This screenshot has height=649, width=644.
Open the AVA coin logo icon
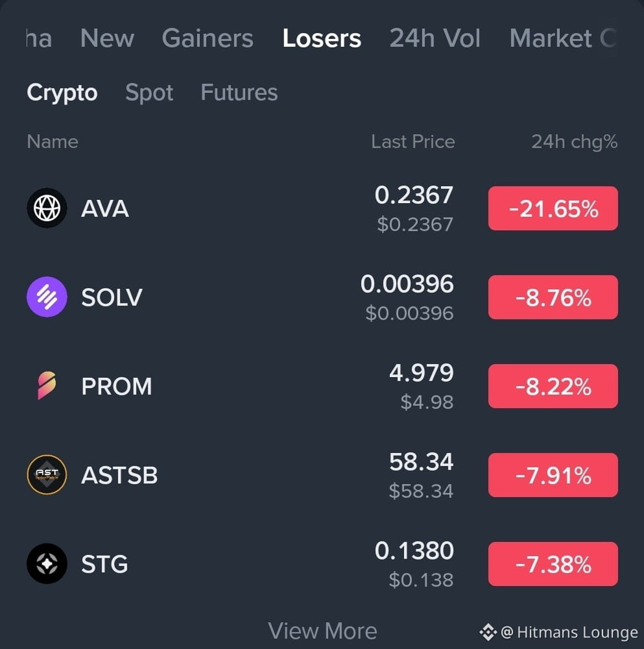click(x=47, y=208)
